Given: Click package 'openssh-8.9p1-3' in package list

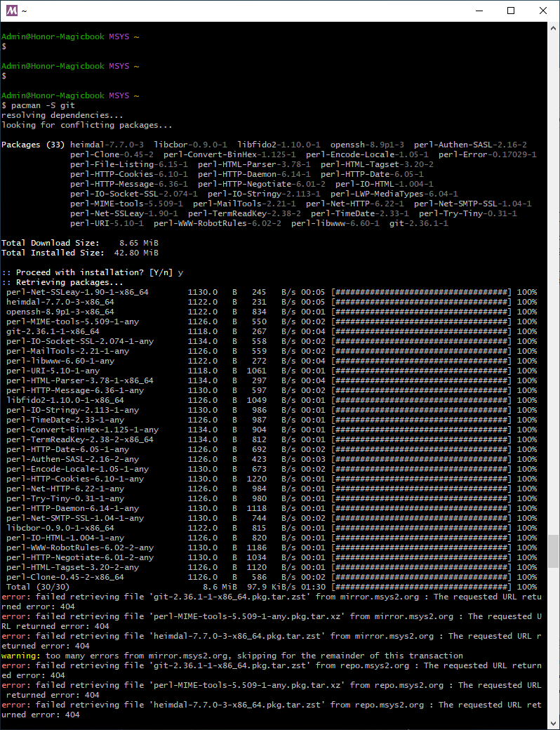Looking at the screenshot, I should click(367, 145).
